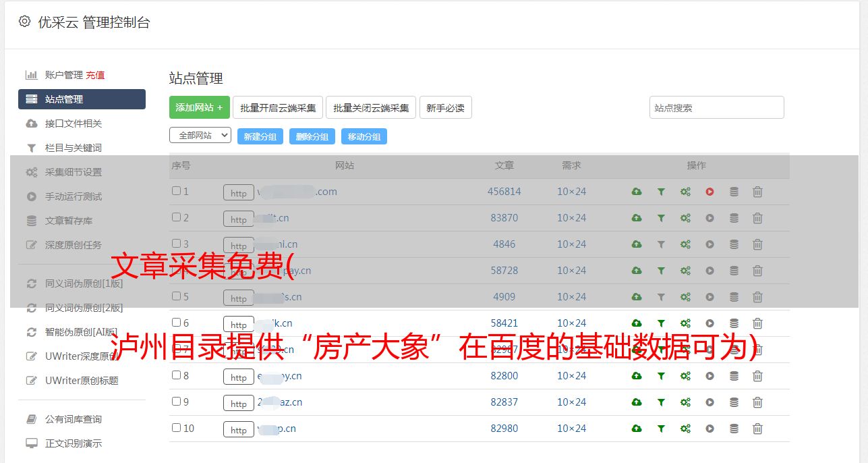Click the green 添加网站 button

click(x=199, y=107)
